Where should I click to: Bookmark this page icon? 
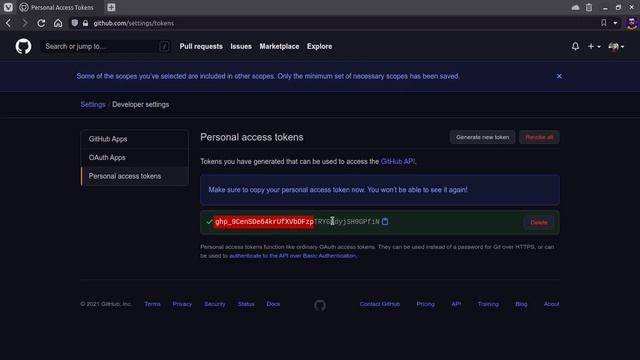(604, 23)
